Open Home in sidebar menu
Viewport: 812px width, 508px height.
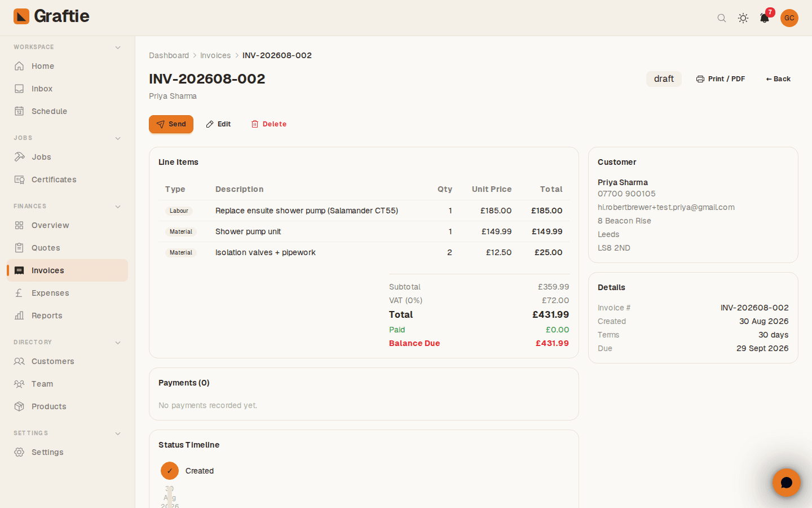(68, 66)
